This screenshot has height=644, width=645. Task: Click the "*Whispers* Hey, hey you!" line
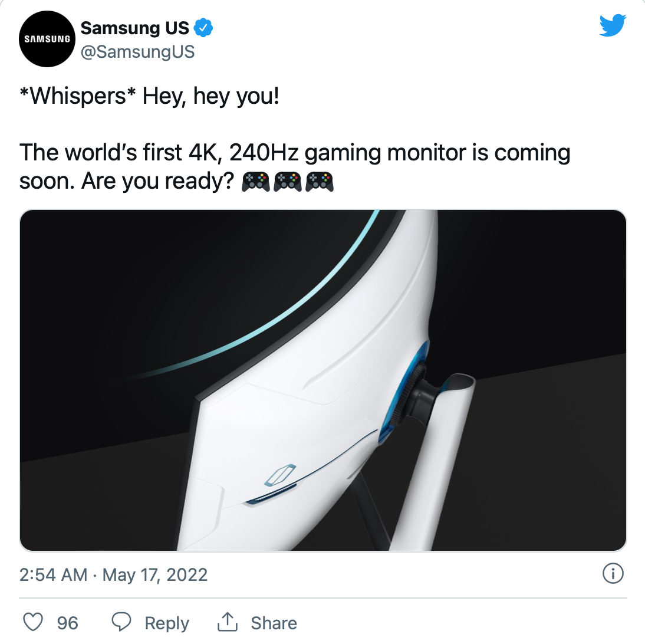pos(150,96)
